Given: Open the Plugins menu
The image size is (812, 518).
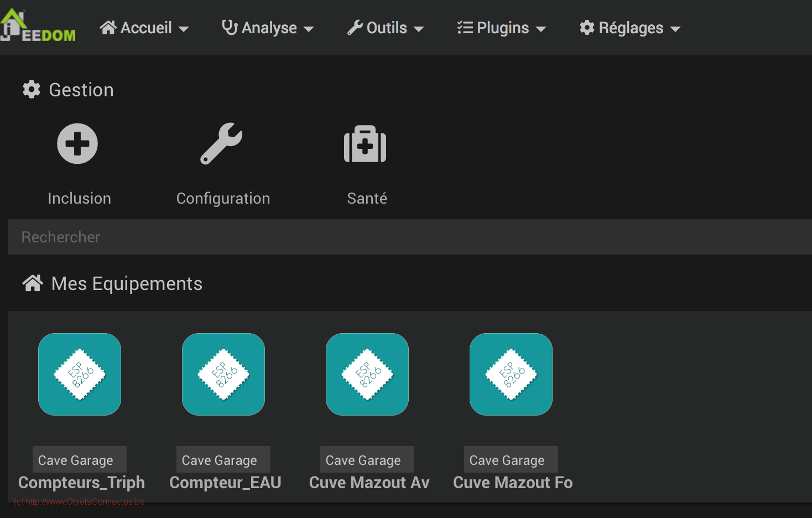Looking at the screenshot, I should click(502, 28).
